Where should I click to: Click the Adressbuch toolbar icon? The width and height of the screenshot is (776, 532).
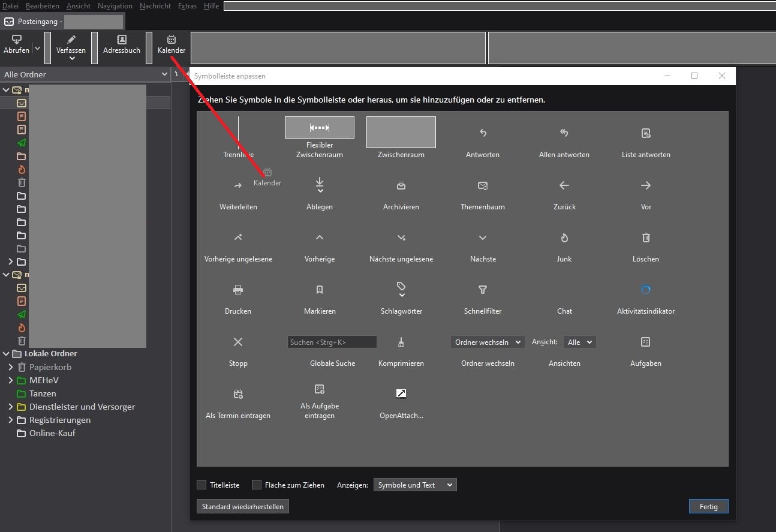(122, 40)
